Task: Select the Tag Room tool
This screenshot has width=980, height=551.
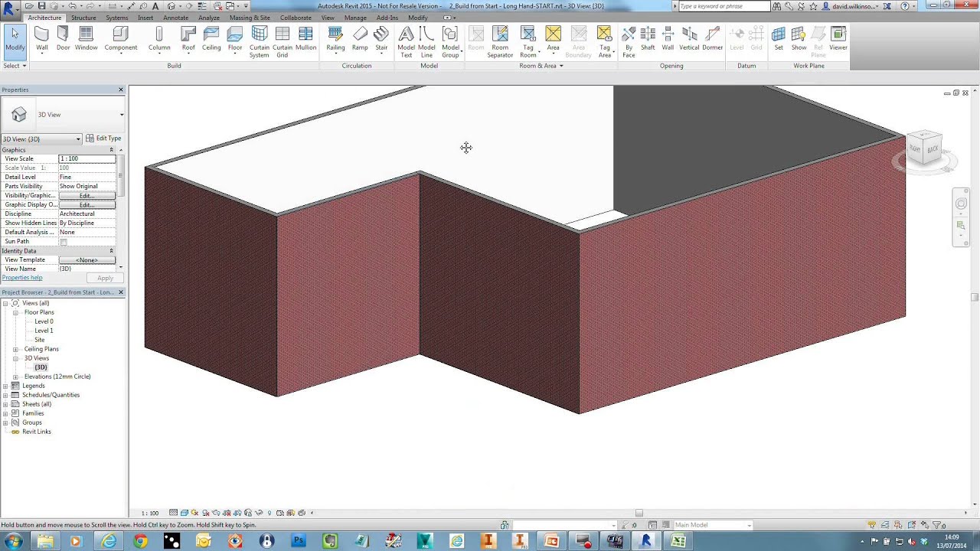Action: pos(528,43)
